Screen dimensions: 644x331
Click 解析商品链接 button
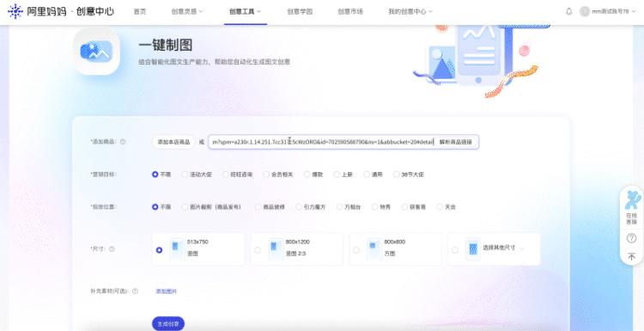[x=455, y=142]
